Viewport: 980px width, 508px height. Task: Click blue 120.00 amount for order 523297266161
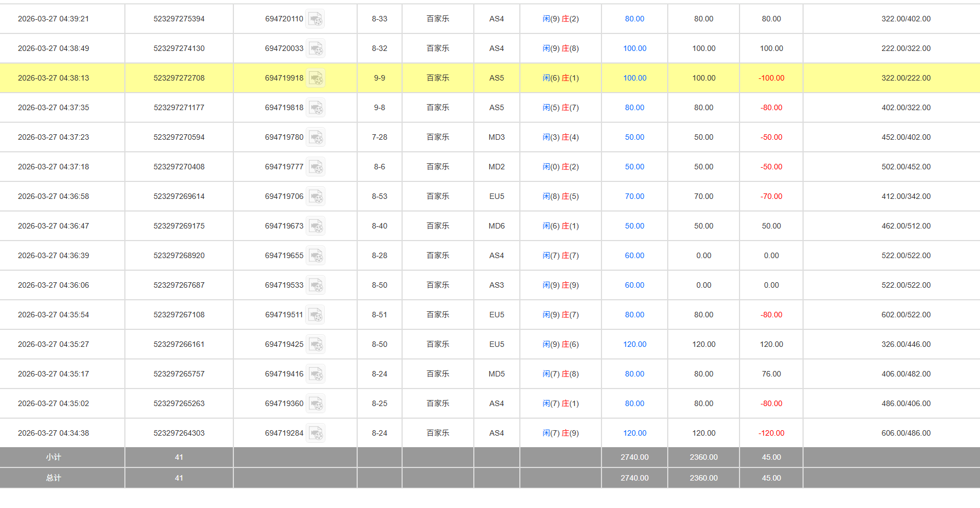[634, 344]
